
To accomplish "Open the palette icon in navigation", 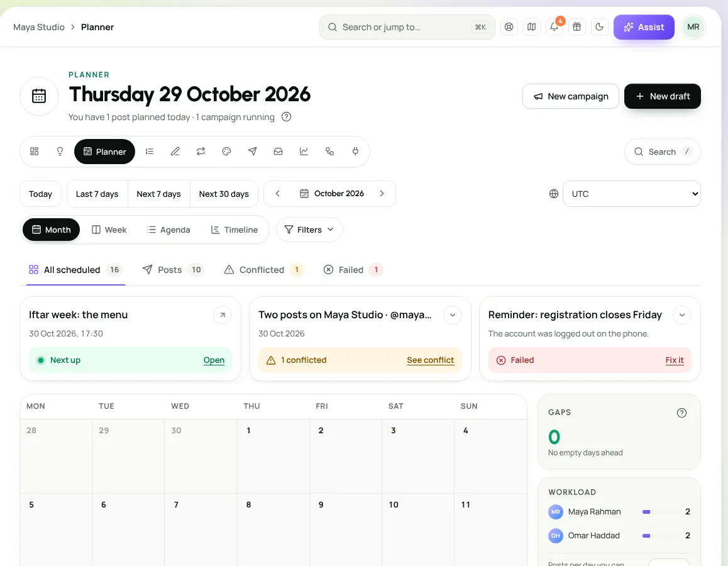I will click(226, 152).
